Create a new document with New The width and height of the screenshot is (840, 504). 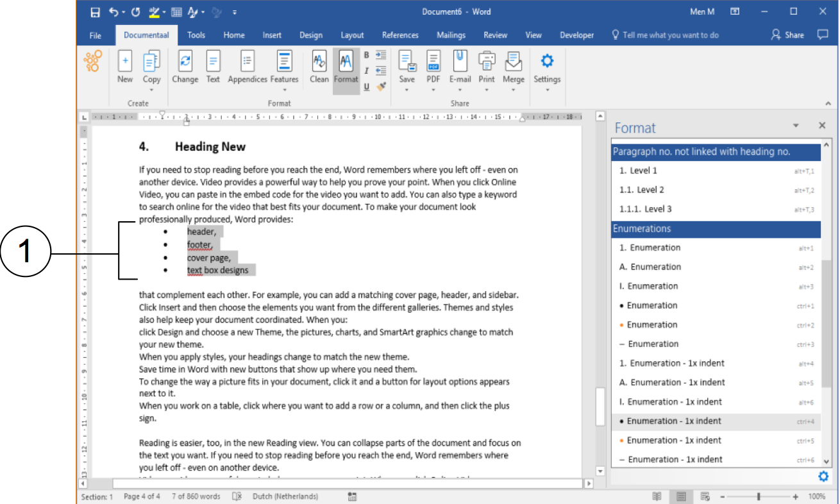coord(125,67)
